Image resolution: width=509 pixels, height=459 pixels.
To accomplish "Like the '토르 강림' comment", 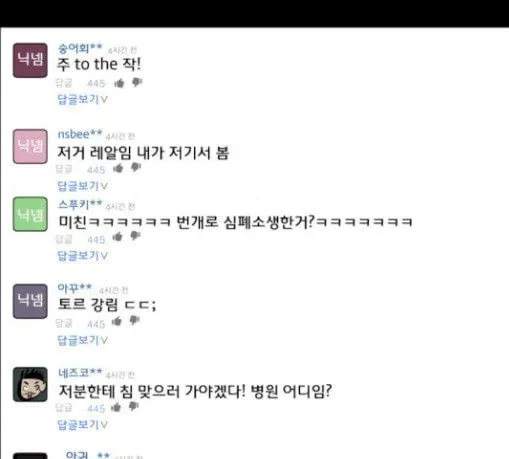I will (117, 321).
